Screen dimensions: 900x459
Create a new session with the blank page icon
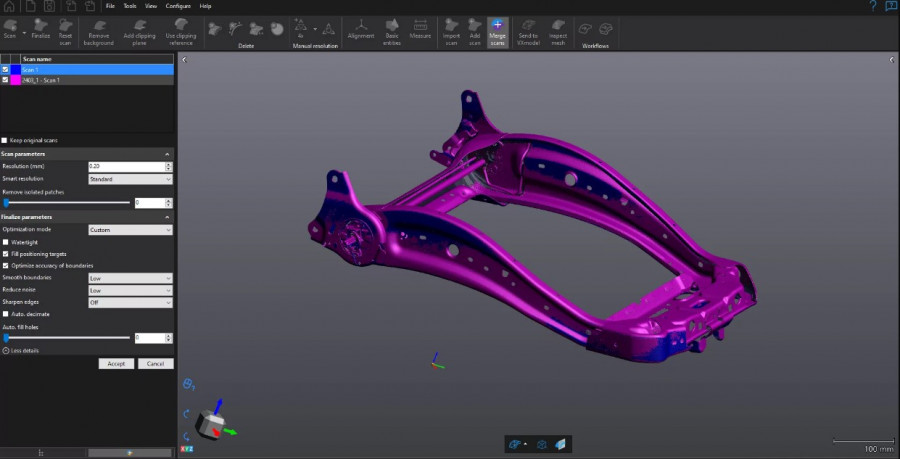tap(30, 6)
